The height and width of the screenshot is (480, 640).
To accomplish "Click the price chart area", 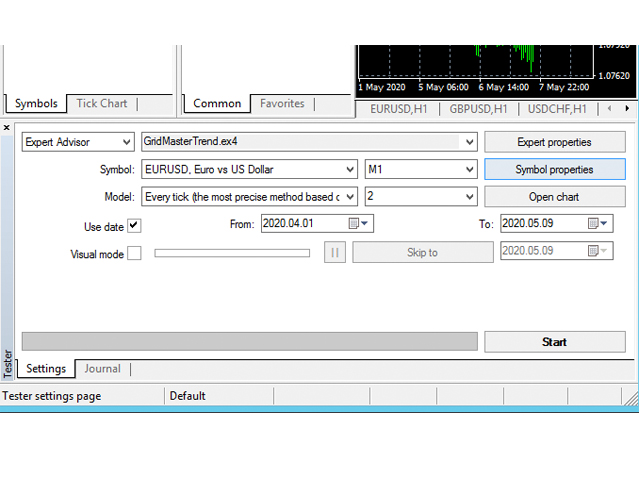I will [x=476, y=61].
